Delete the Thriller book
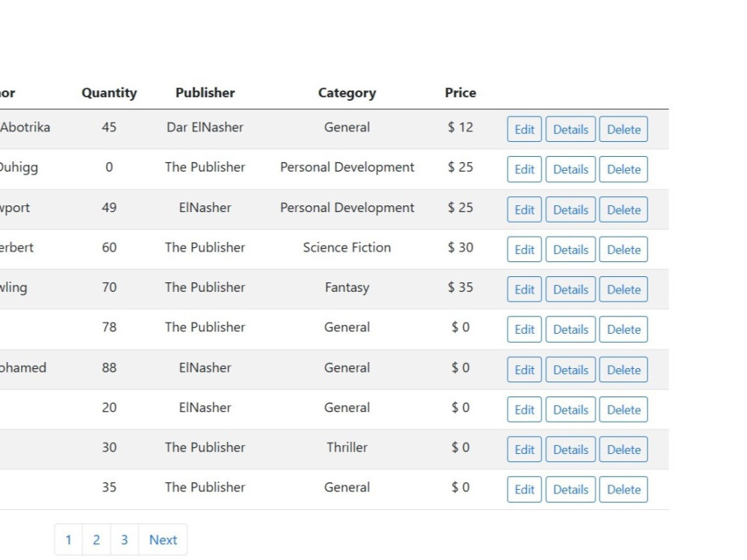This screenshot has width=747, height=560. (623, 449)
